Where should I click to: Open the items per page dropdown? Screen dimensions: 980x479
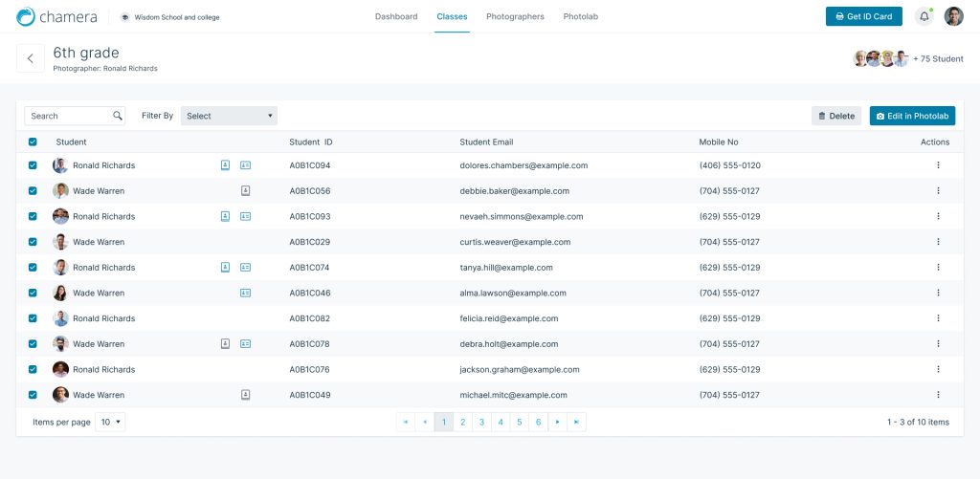[x=110, y=422]
